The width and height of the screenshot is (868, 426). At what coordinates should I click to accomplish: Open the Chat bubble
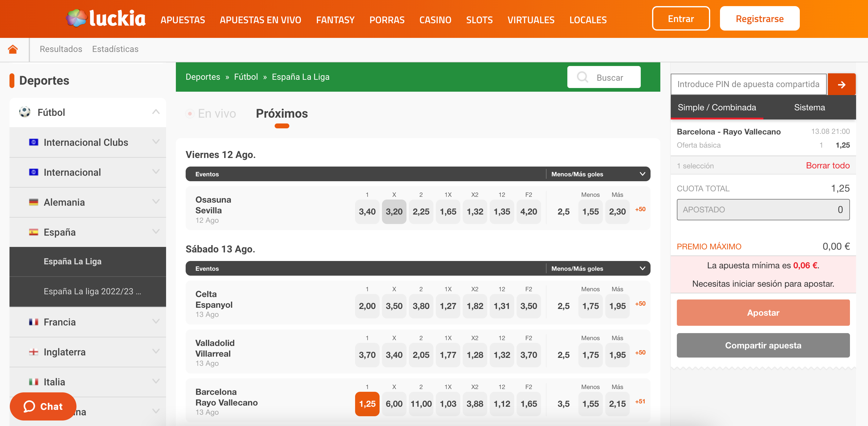tap(43, 406)
